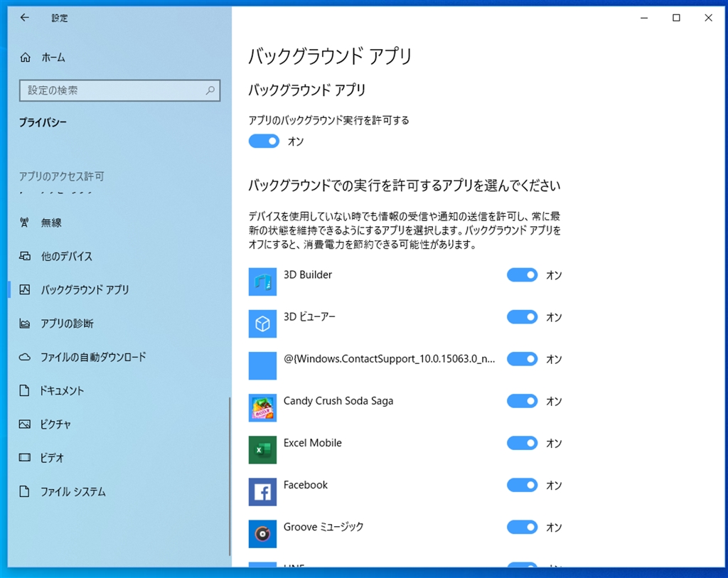Click the バックグラウンド アプリ sidebar icon
Viewport: 728px width, 578px height.
25,289
